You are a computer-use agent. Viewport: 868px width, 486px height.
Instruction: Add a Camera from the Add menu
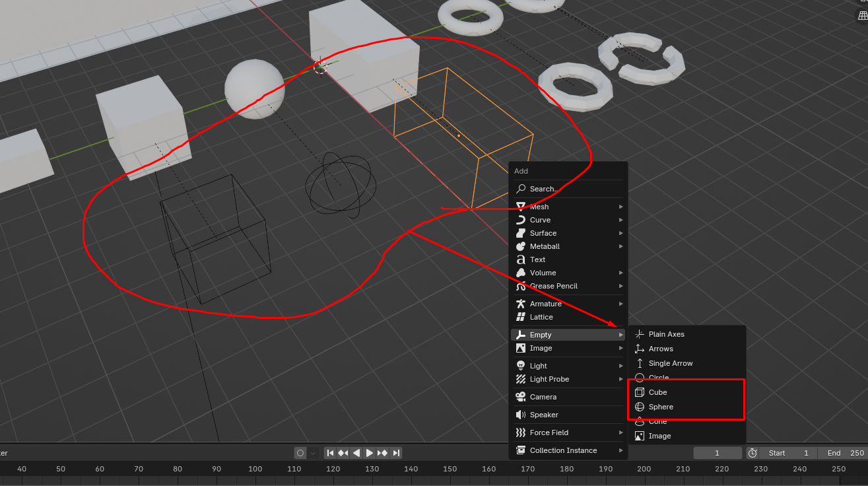(x=568, y=397)
